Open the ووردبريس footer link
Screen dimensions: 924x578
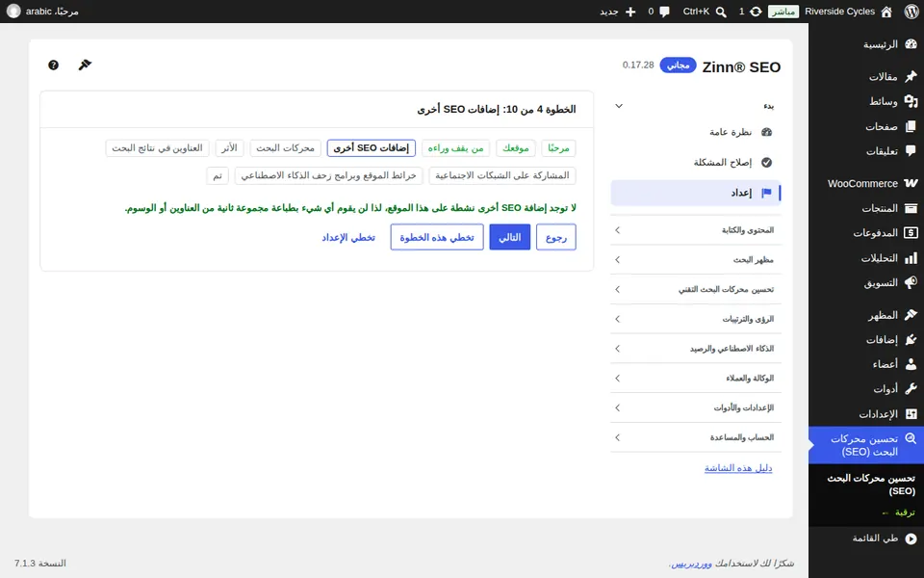pos(692,564)
